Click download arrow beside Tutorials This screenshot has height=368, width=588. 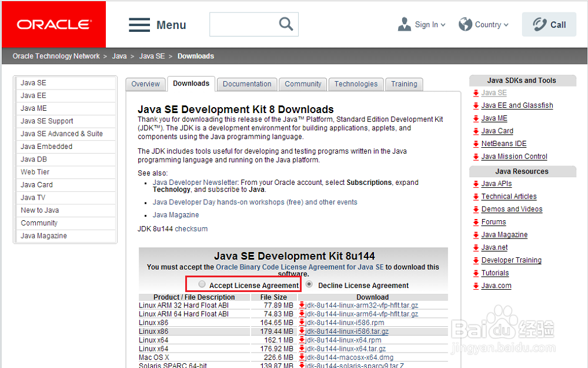[x=476, y=273]
